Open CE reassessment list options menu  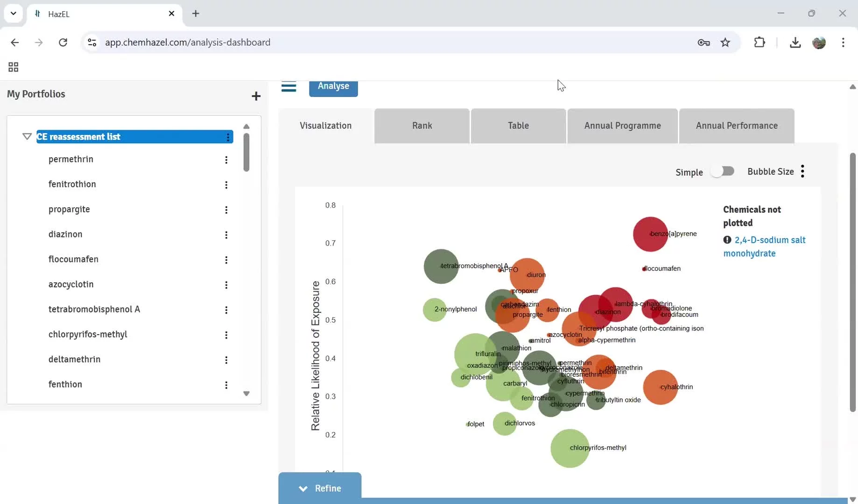(228, 137)
